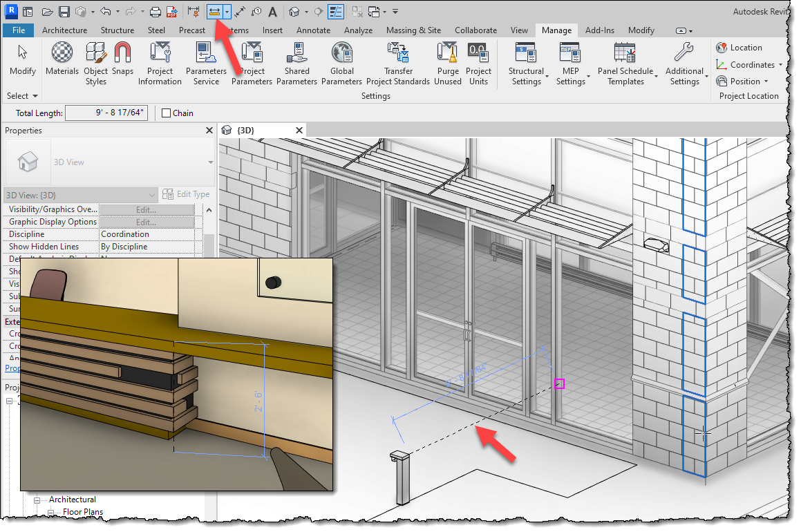Open Global Parameters
This screenshot has height=532, width=801.
tap(341, 64)
